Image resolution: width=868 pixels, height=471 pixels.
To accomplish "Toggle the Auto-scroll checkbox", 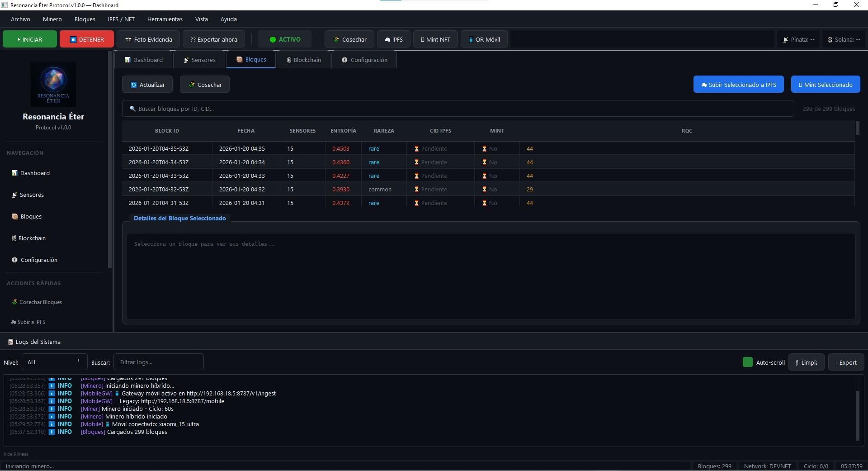I will coord(748,362).
